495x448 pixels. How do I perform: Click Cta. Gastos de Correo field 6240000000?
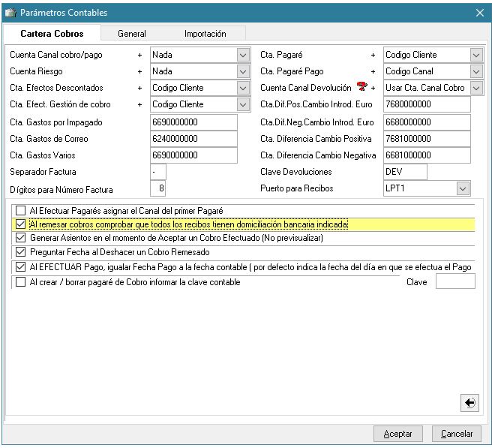click(x=193, y=139)
